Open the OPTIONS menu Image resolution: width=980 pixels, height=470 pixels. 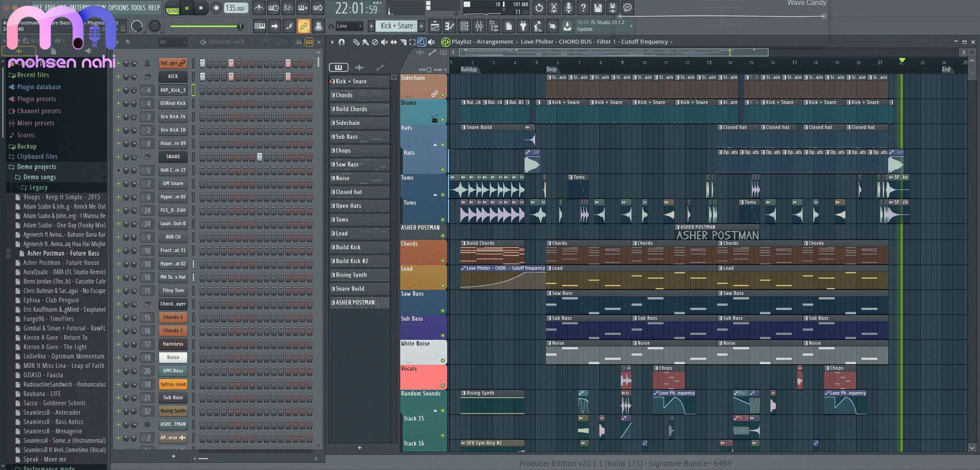[x=118, y=8]
